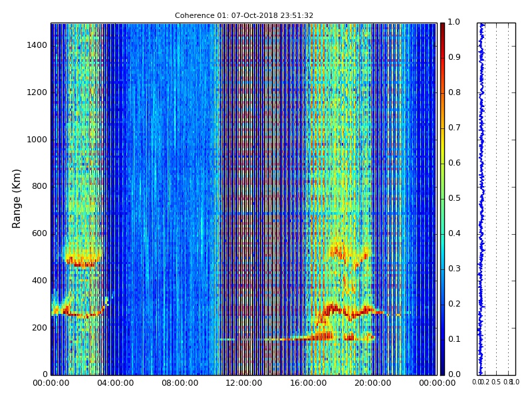Screen dimensions: 532x399
Task: Click the 12:00:00 time axis label
Action: (244, 384)
